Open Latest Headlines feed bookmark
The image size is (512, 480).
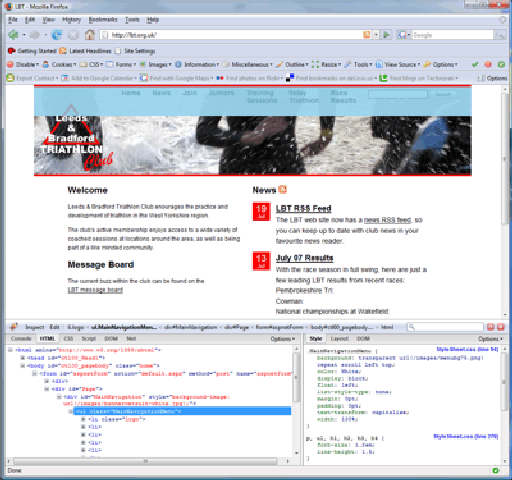point(85,51)
